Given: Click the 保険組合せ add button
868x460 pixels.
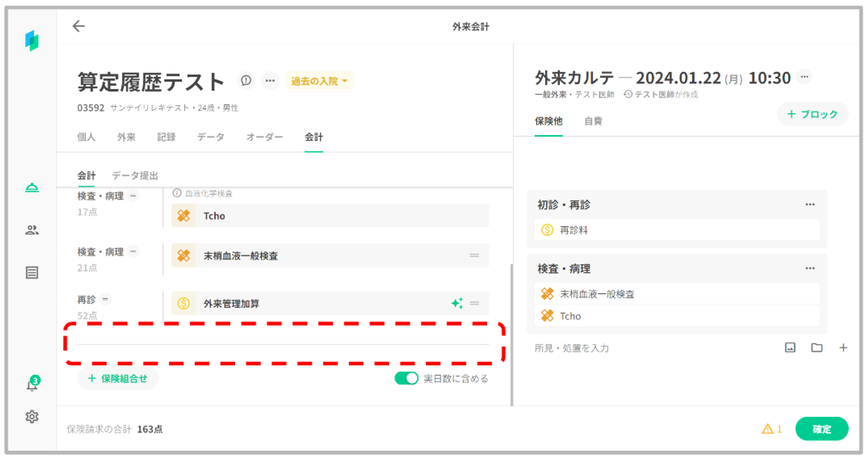Looking at the screenshot, I should 118,379.
